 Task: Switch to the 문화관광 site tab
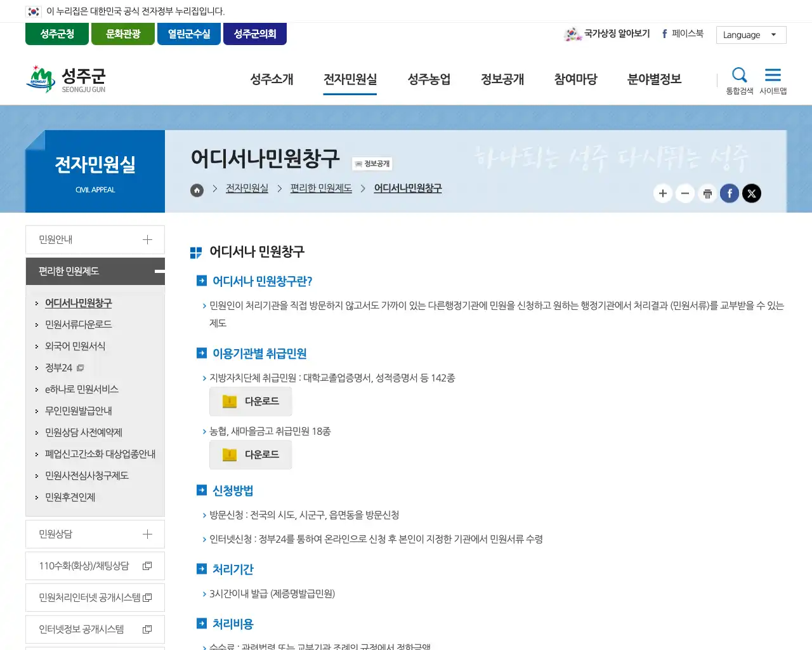(x=123, y=34)
